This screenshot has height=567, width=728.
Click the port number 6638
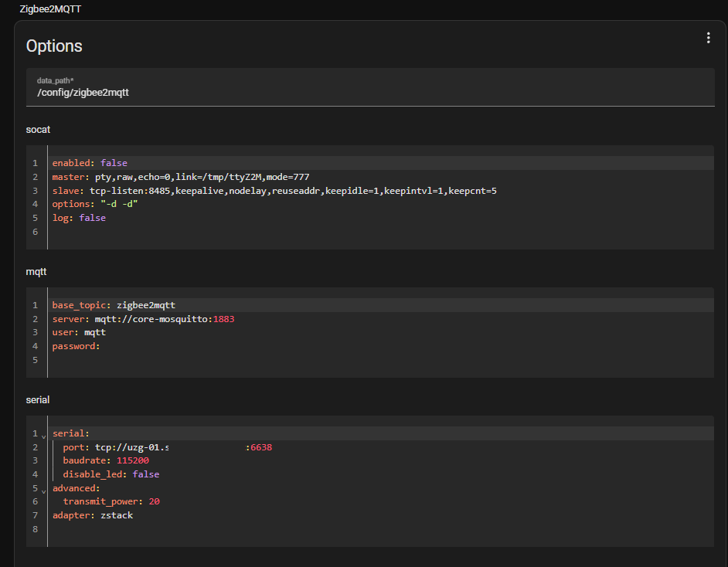tap(261, 447)
